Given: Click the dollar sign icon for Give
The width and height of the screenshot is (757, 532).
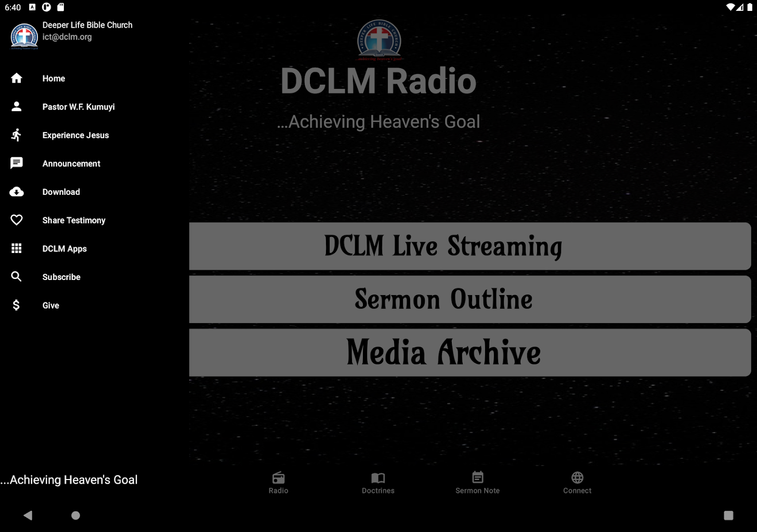Looking at the screenshot, I should pyautogui.click(x=17, y=305).
